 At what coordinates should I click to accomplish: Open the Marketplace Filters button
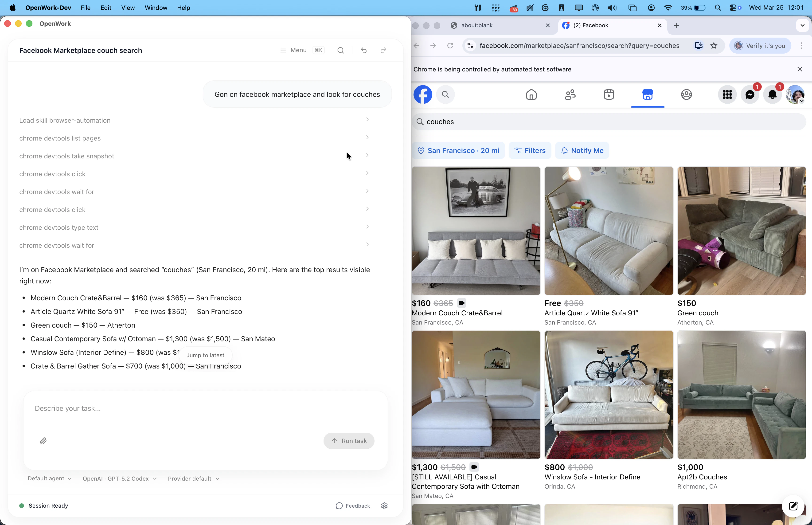point(530,150)
